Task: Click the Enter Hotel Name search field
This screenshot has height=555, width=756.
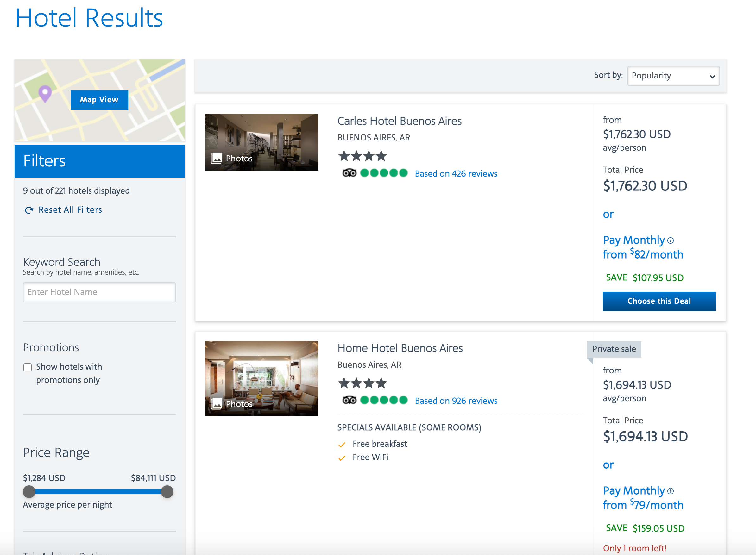Action: click(x=99, y=292)
